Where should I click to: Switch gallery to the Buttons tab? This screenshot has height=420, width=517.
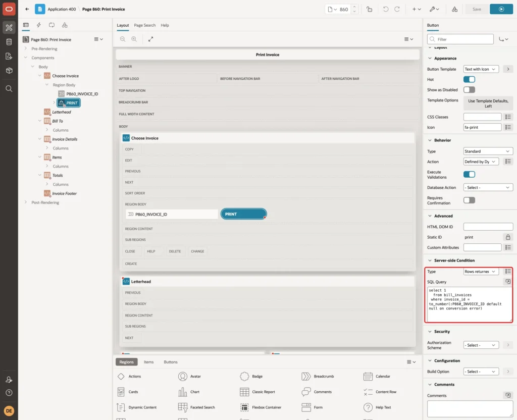pyautogui.click(x=171, y=362)
